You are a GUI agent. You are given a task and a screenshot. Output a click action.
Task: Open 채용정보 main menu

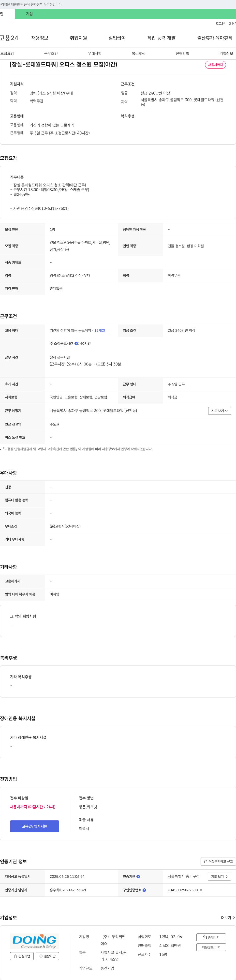[40, 38]
